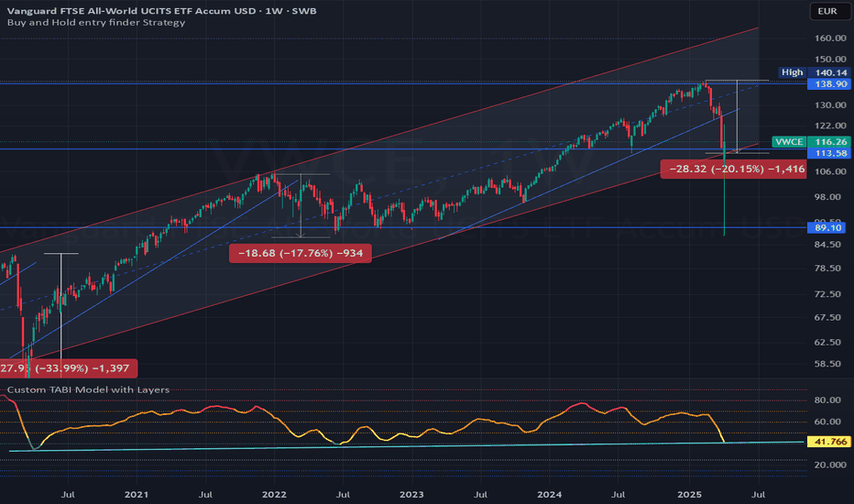Viewport: 854px width, 504px height.
Task: Click the 160.00 price scale label
Action: [828, 38]
